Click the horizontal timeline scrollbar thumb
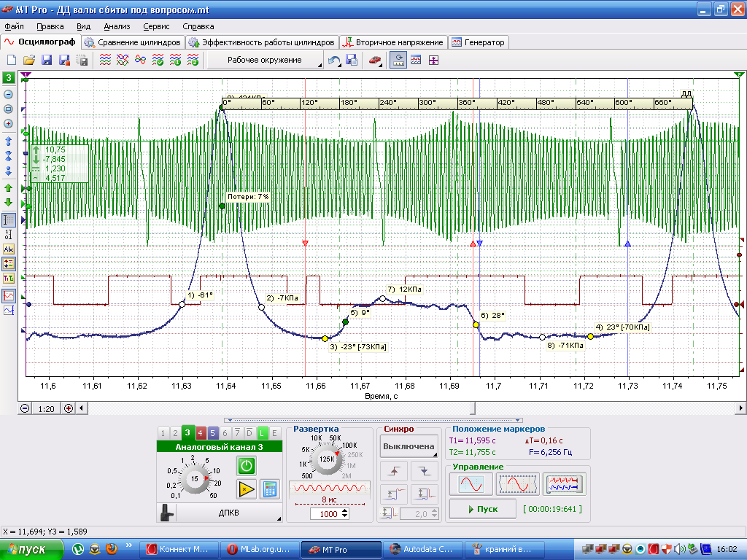Screen dimensions: 747x560 (x=473, y=408)
